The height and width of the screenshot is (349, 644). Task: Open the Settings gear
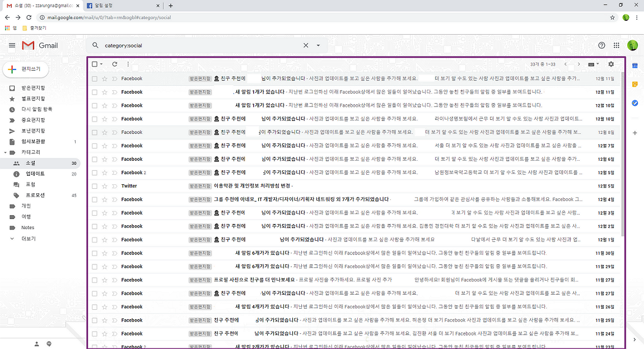tap(611, 64)
